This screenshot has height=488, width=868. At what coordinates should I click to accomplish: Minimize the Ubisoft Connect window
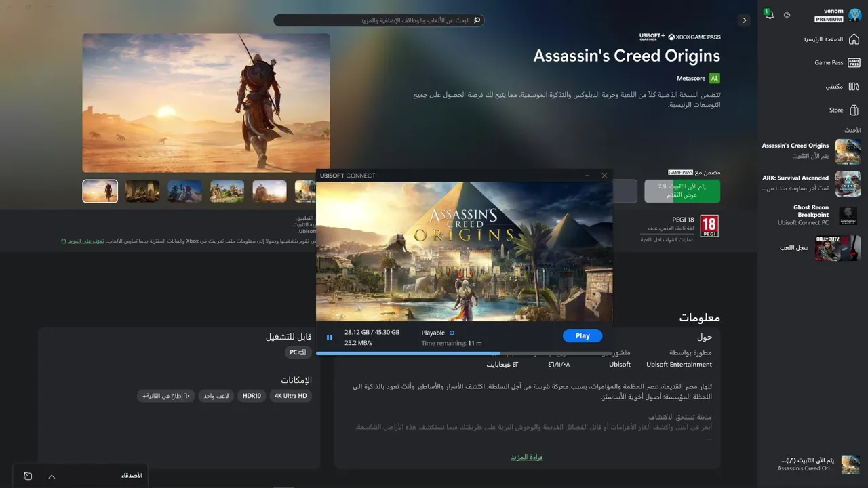point(587,176)
